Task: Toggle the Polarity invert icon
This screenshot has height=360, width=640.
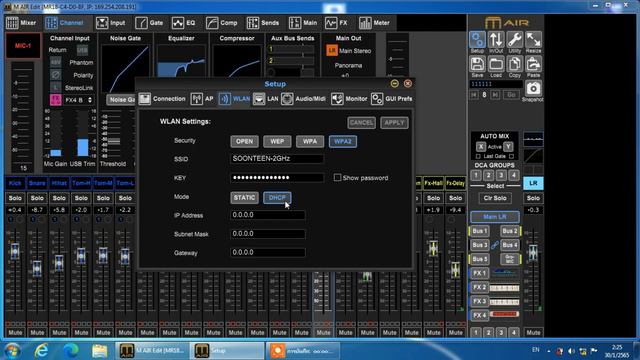Action: [56, 75]
